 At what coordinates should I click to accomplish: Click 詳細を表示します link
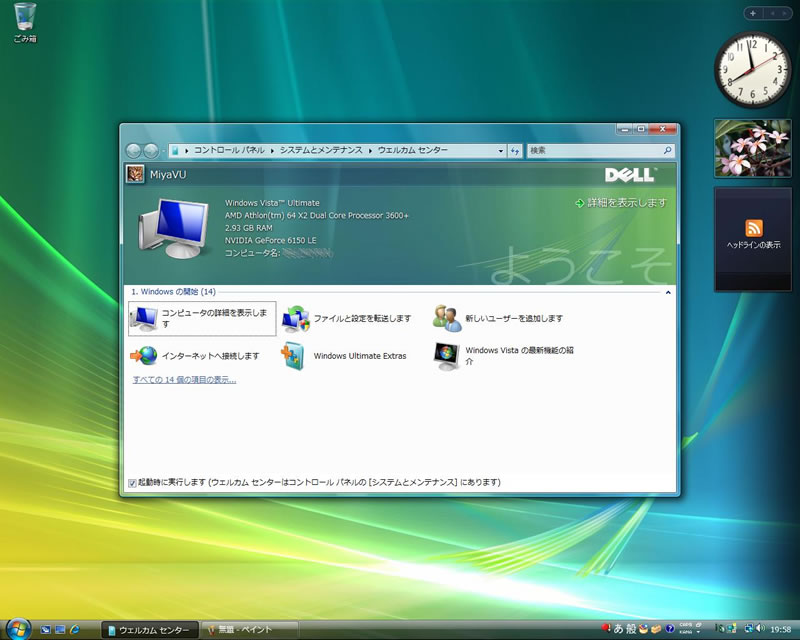click(x=627, y=202)
